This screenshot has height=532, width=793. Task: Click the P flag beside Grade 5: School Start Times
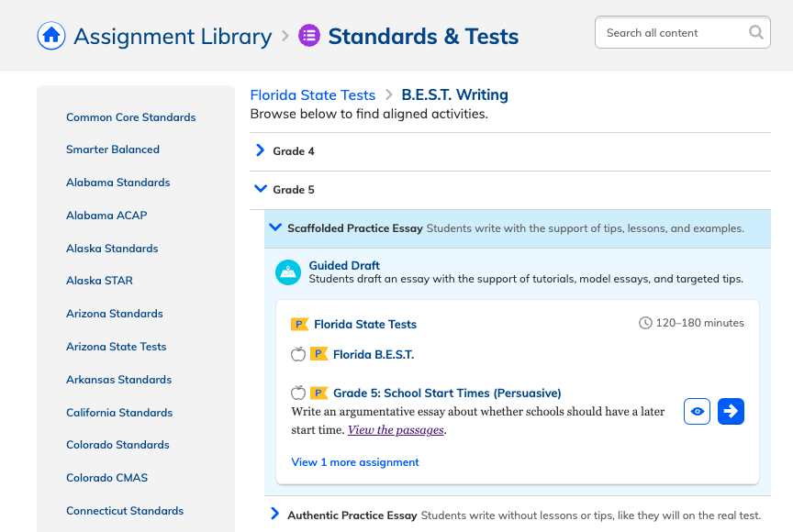[x=318, y=393]
